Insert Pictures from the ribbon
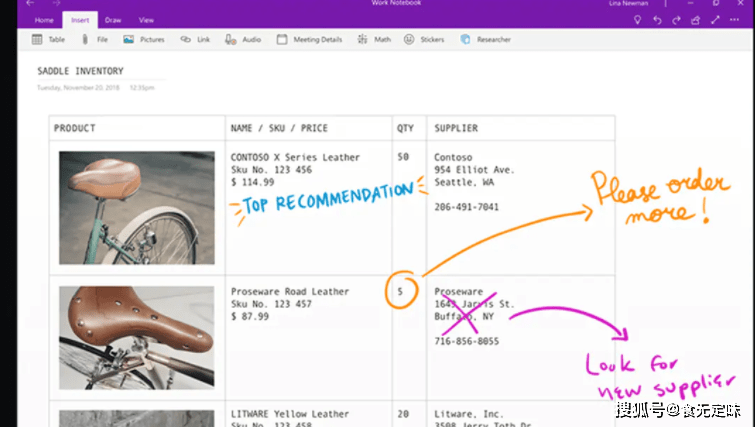The width and height of the screenshot is (755, 427). click(143, 39)
